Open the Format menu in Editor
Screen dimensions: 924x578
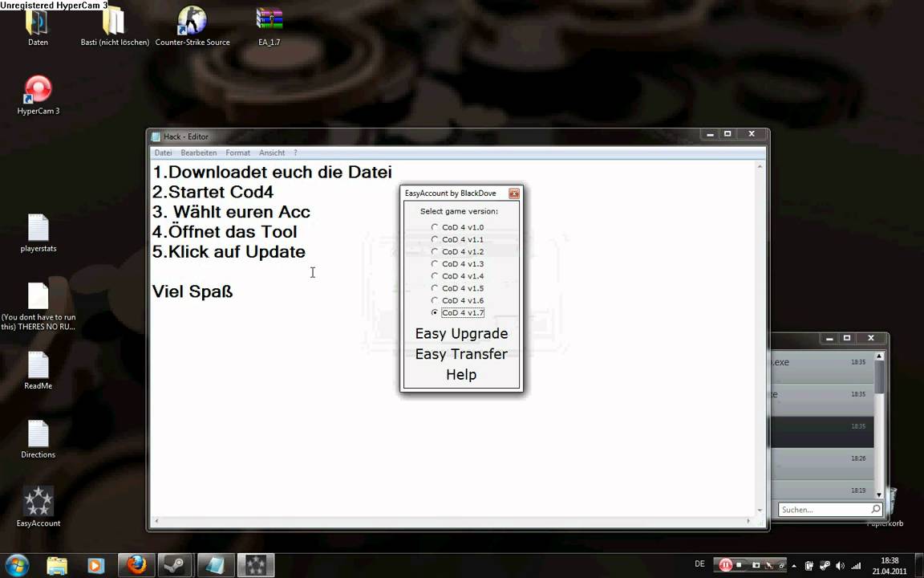[x=238, y=153]
